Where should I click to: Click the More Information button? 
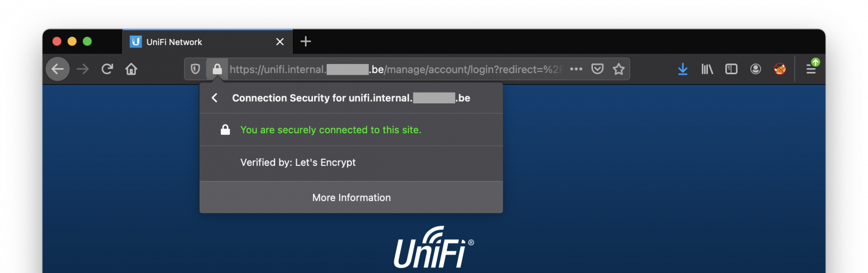pyautogui.click(x=351, y=198)
